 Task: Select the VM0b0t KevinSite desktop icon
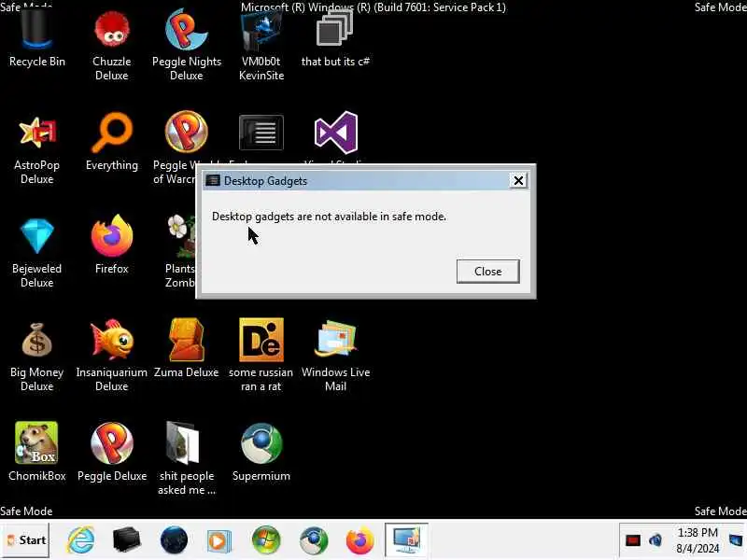(261, 43)
